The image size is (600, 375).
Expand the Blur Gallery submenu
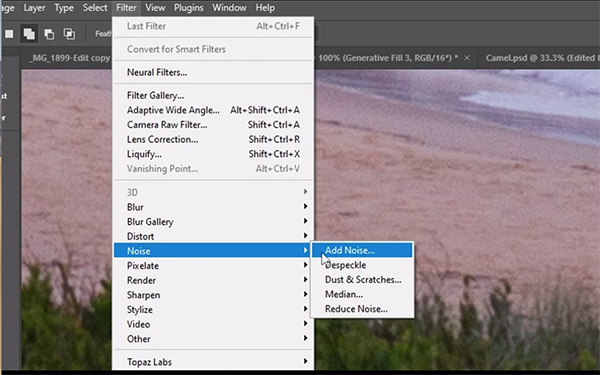[x=213, y=222]
